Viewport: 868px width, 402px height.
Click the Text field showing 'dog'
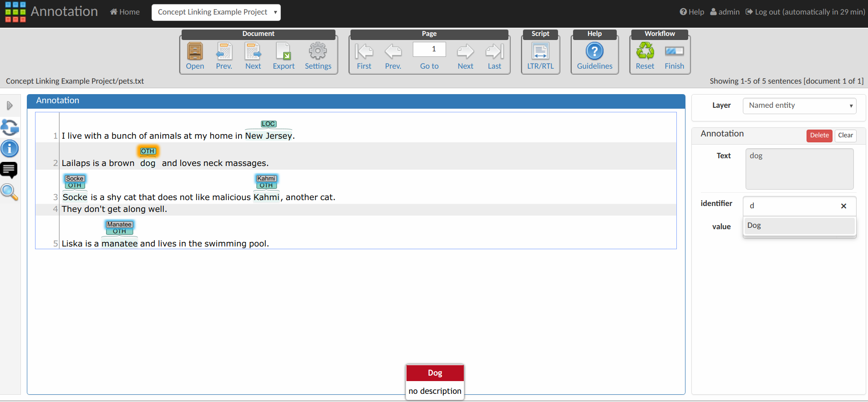coord(799,169)
